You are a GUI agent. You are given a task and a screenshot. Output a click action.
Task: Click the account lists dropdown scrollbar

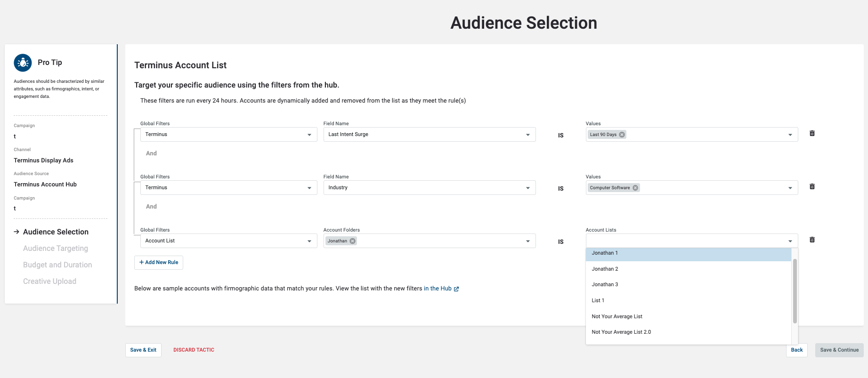795,291
